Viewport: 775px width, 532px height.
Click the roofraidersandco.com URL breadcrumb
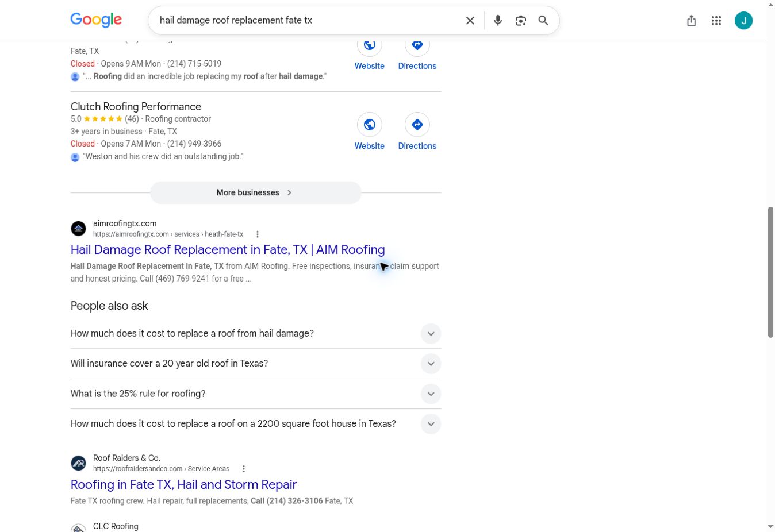point(161,469)
